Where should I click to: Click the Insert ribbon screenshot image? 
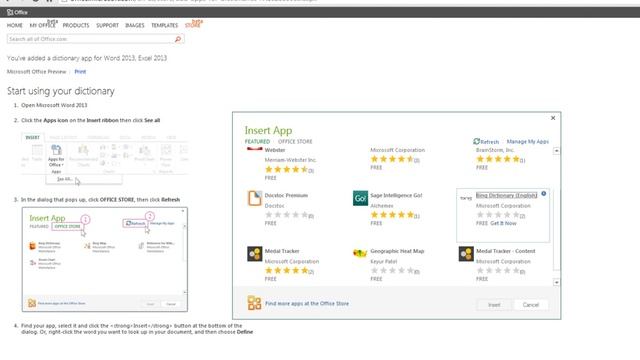point(105,158)
